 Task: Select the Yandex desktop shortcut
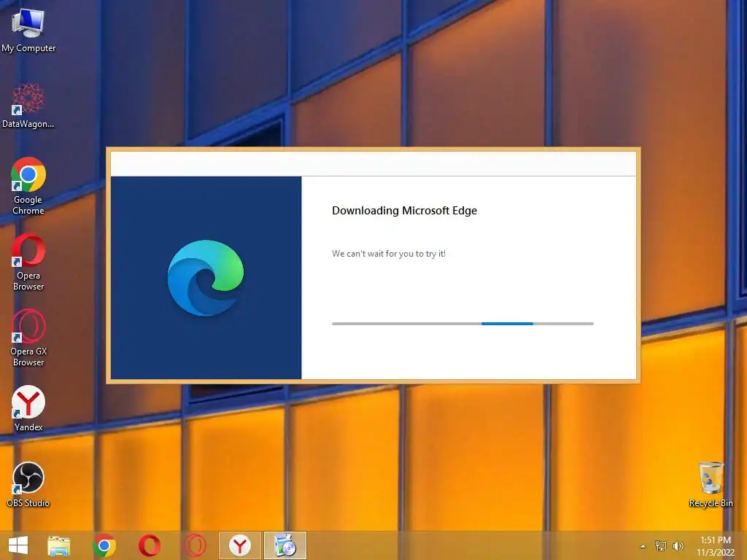click(28, 408)
